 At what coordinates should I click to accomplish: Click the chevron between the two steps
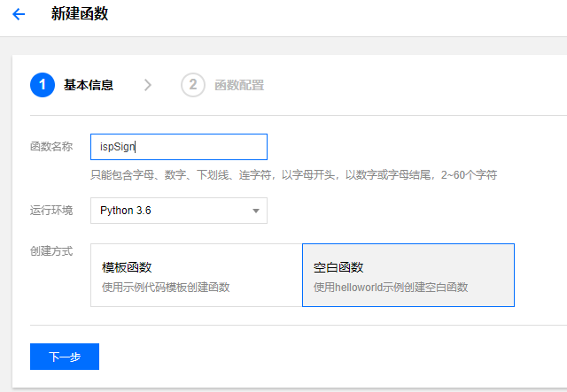pos(147,85)
